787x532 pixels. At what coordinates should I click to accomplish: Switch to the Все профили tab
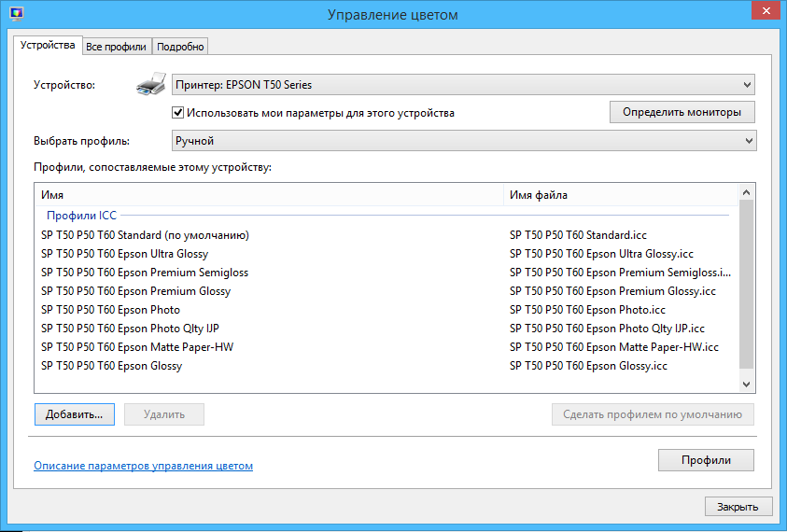[x=116, y=47]
